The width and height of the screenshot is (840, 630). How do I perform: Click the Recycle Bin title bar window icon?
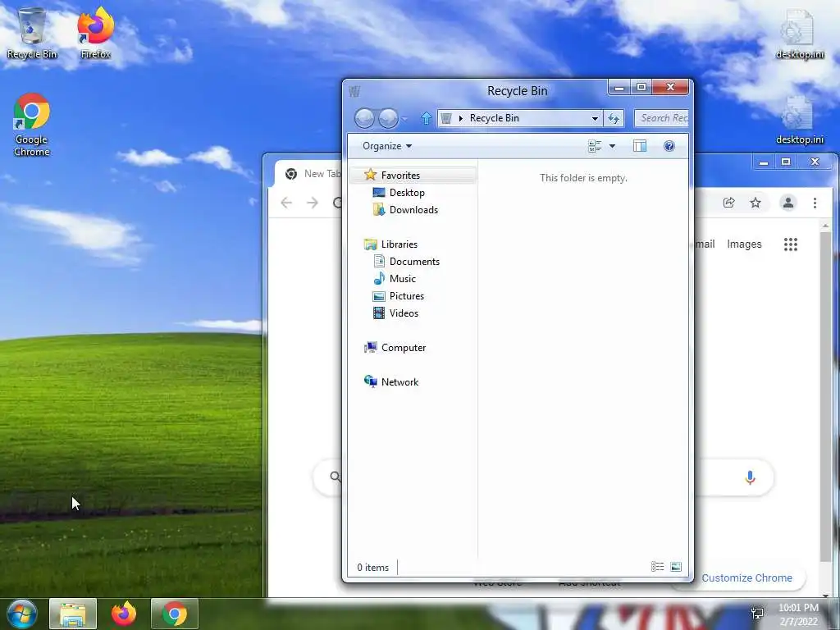tap(354, 92)
